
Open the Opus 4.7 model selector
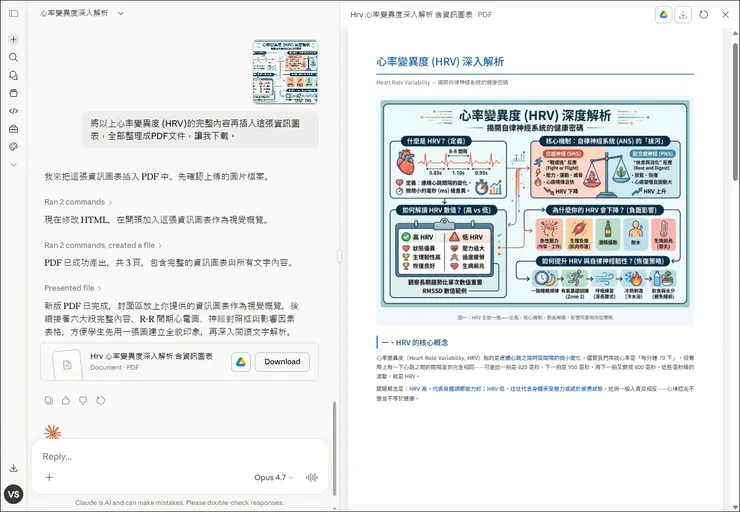point(274,477)
